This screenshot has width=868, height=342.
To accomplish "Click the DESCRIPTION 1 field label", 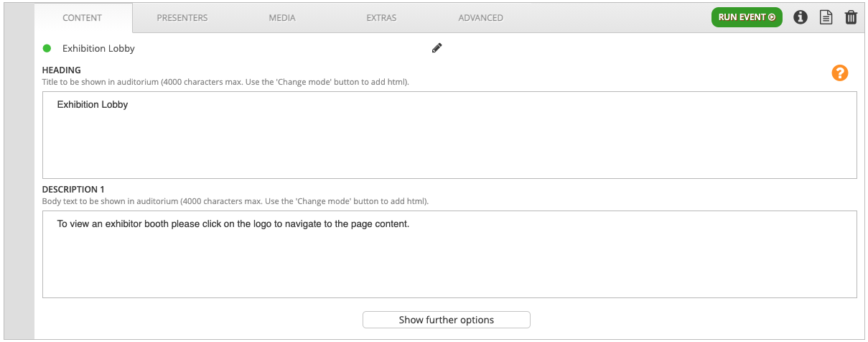I will click(73, 189).
